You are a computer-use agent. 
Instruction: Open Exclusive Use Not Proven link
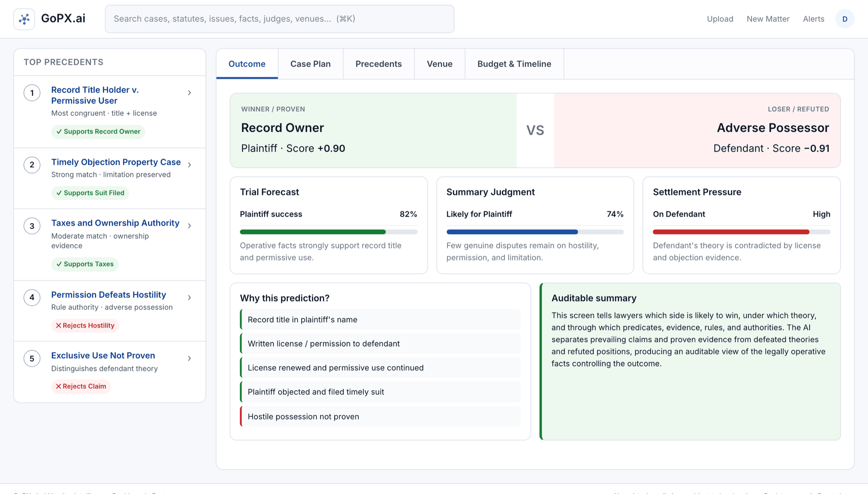[x=103, y=355]
